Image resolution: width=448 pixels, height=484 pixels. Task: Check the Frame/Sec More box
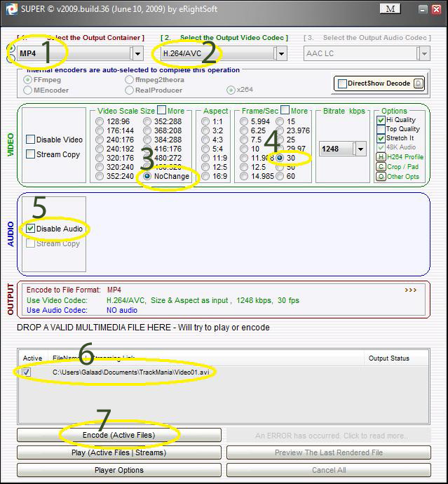(285, 110)
